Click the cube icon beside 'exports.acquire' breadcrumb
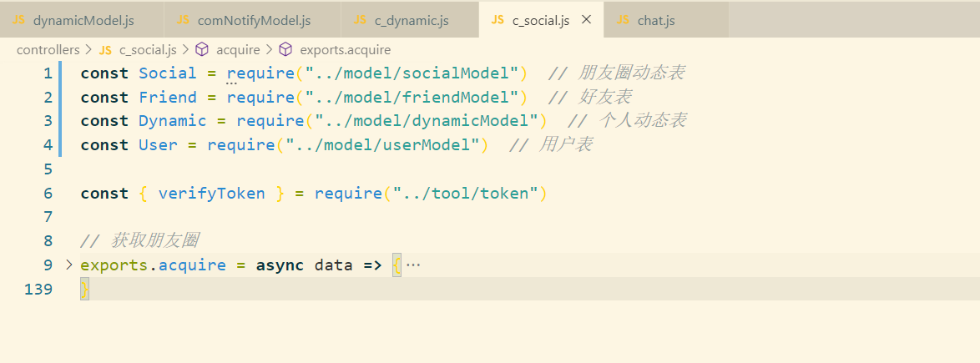The height and width of the screenshot is (363, 980). [285, 50]
